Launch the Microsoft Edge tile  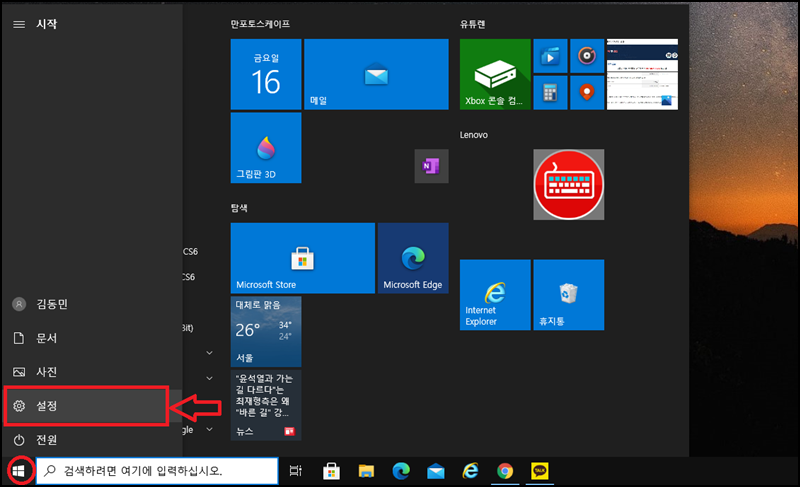point(413,258)
